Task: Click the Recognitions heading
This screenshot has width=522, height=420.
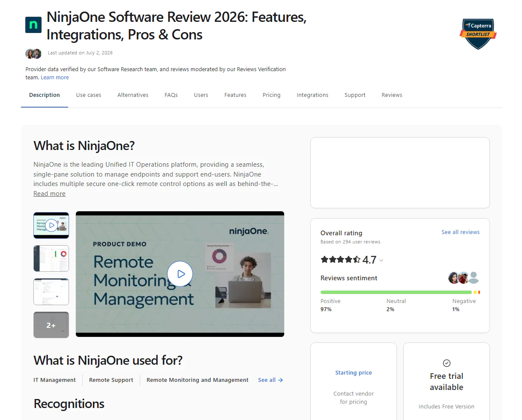Action: (x=69, y=404)
